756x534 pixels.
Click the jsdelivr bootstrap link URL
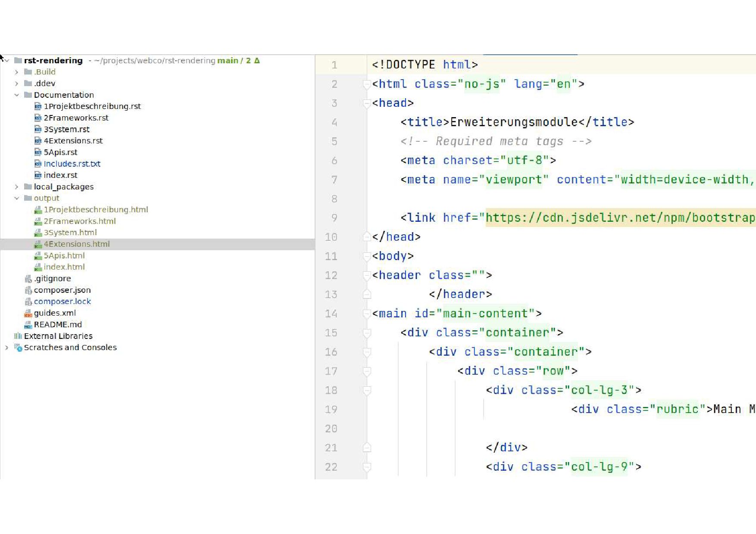pyautogui.click(x=621, y=218)
